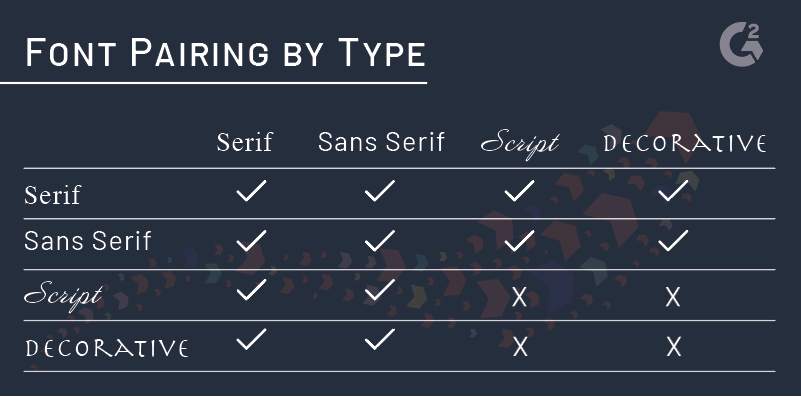This screenshot has height=397, width=801.
Task: Click checkmark for Sans Serif row, Serif column
Action: pyautogui.click(x=251, y=241)
